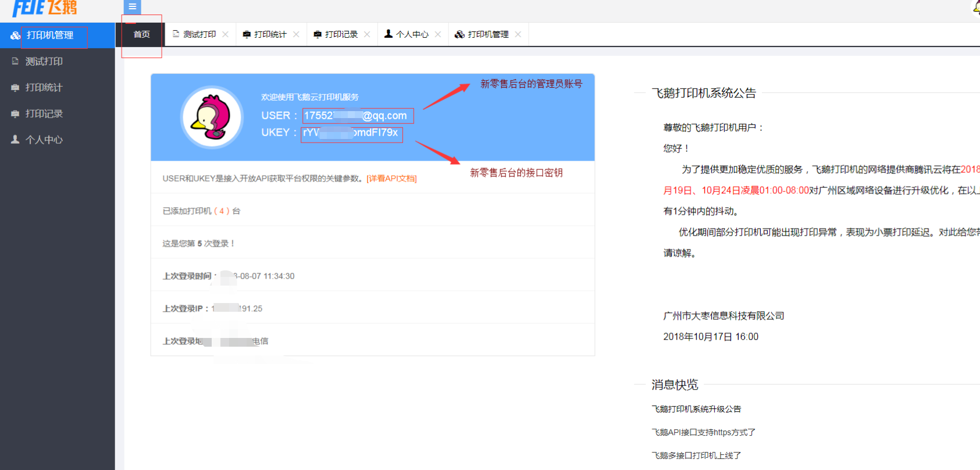Click the FEIE 飞鹅 logo

(45, 8)
